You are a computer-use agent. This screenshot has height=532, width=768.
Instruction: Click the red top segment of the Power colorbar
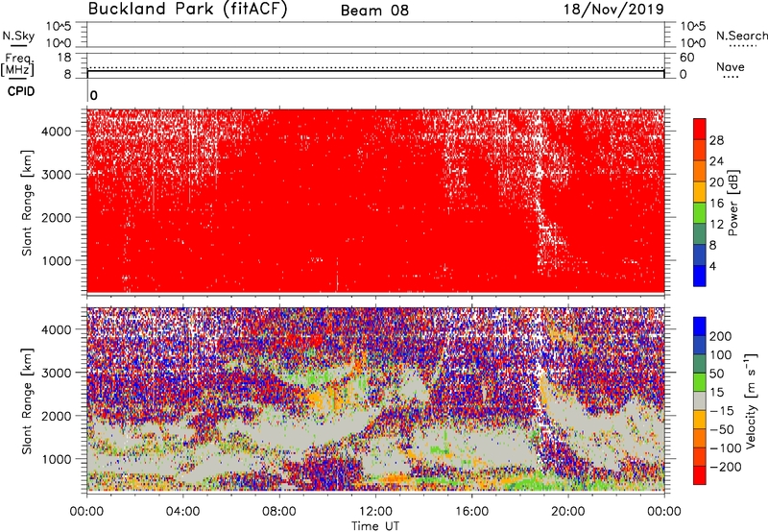click(700, 129)
